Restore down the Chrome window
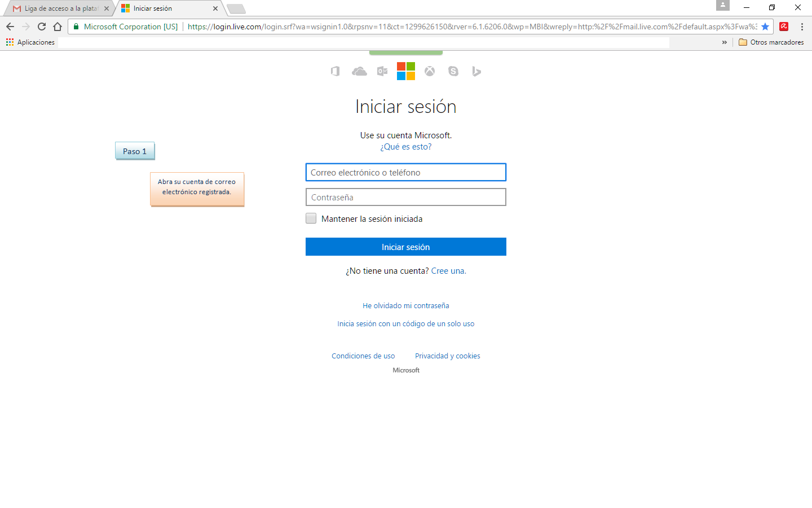 click(x=772, y=8)
